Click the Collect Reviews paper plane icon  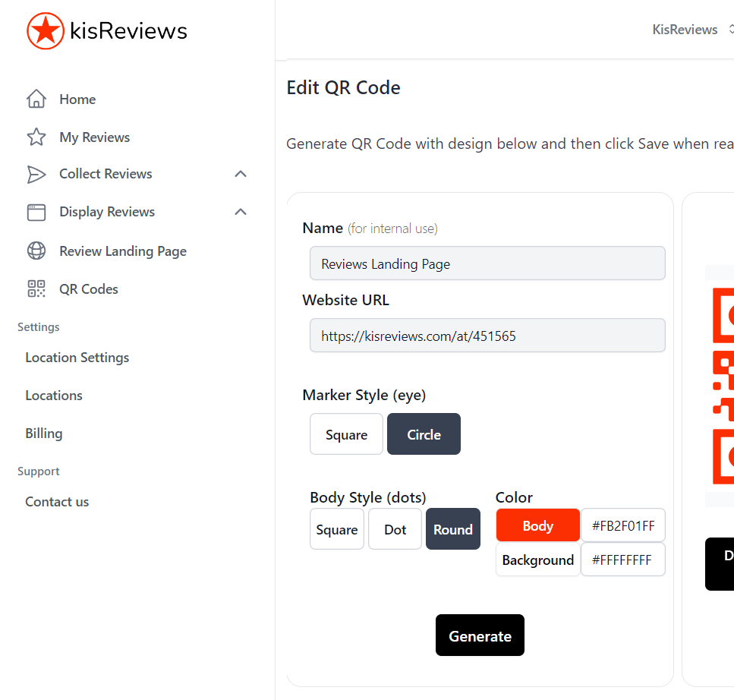[x=36, y=174]
